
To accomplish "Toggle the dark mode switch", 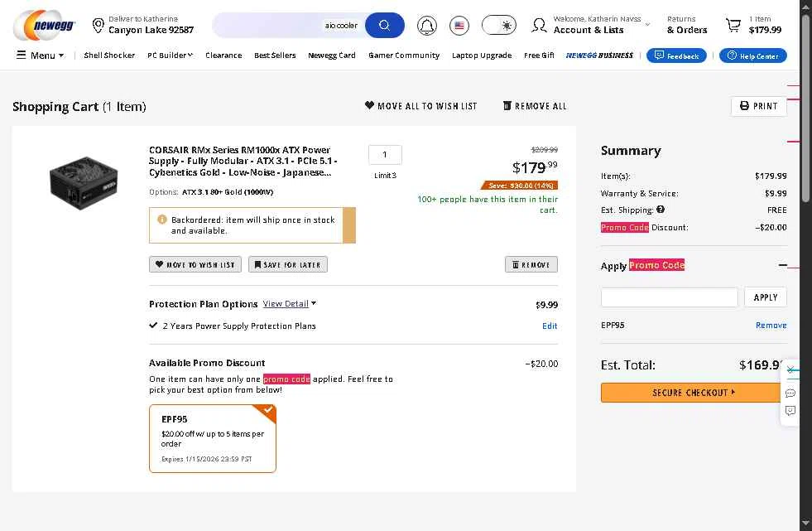I will [498, 26].
